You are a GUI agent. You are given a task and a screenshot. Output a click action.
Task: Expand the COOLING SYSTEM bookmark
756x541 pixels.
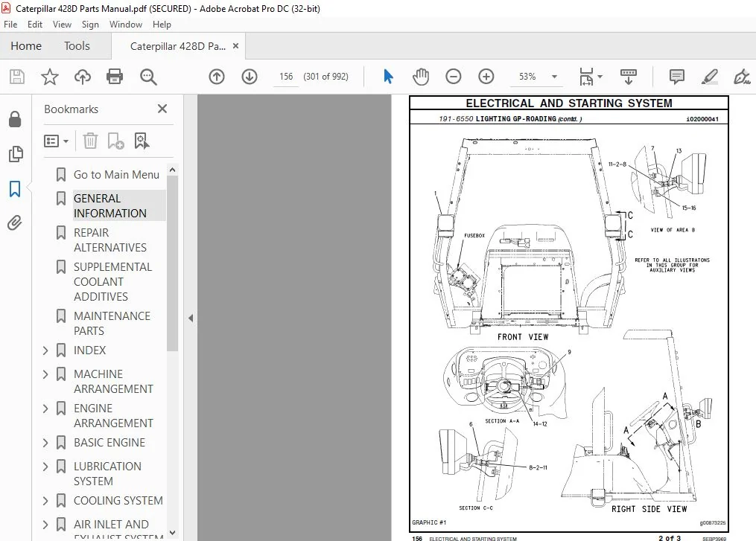click(x=45, y=501)
